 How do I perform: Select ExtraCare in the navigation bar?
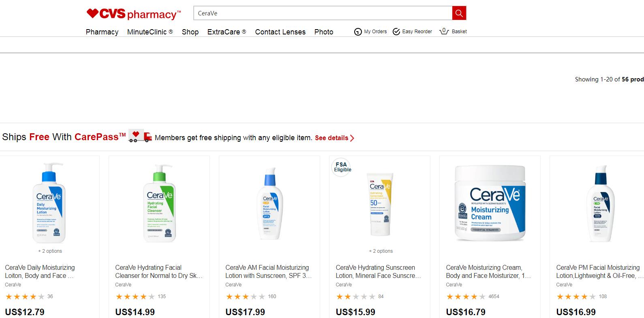(227, 32)
